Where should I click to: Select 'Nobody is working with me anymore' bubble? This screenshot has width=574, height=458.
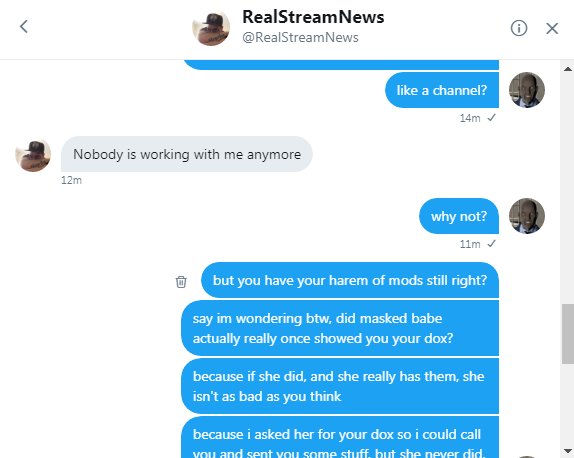click(187, 154)
